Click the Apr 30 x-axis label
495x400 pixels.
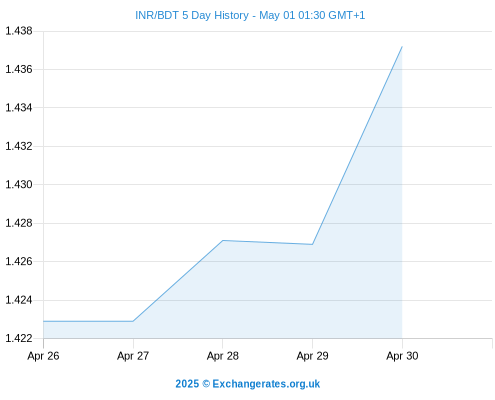pyautogui.click(x=402, y=356)
